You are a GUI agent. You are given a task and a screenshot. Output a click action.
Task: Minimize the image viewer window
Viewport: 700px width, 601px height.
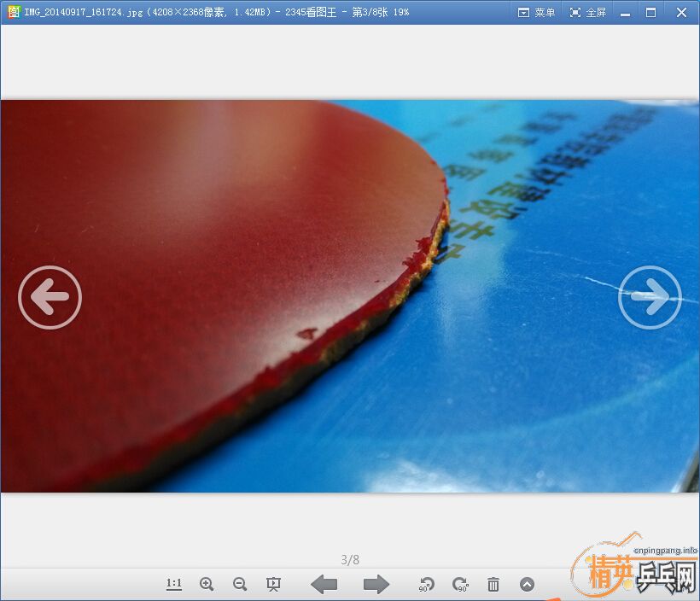coord(627,12)
